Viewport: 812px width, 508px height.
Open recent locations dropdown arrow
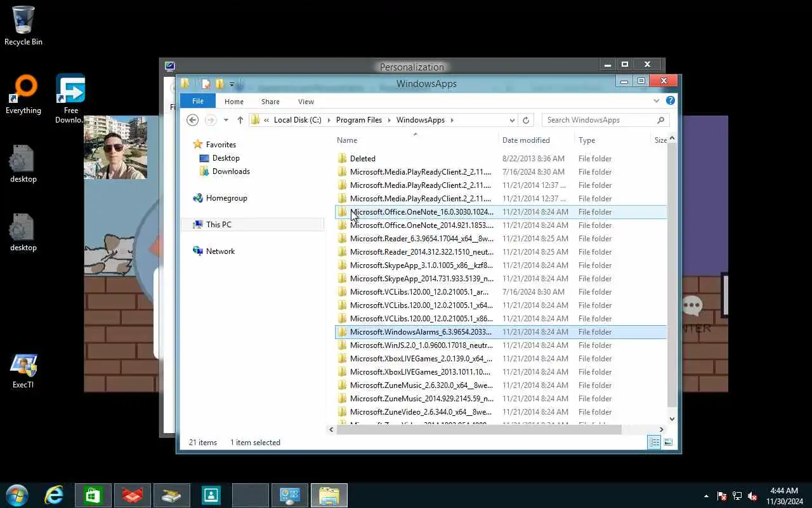click(x=226, y=120)
